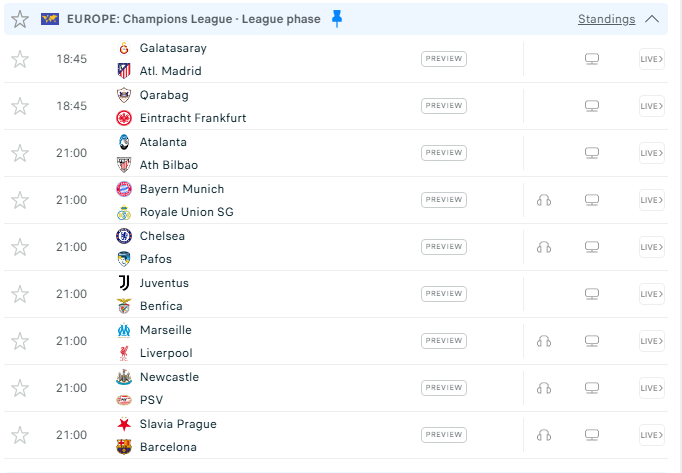This screenshot has width=682, height=473.
Task: Star the Atalanta vs Ath Bilbao match
Action: click(x=20, y=153)
